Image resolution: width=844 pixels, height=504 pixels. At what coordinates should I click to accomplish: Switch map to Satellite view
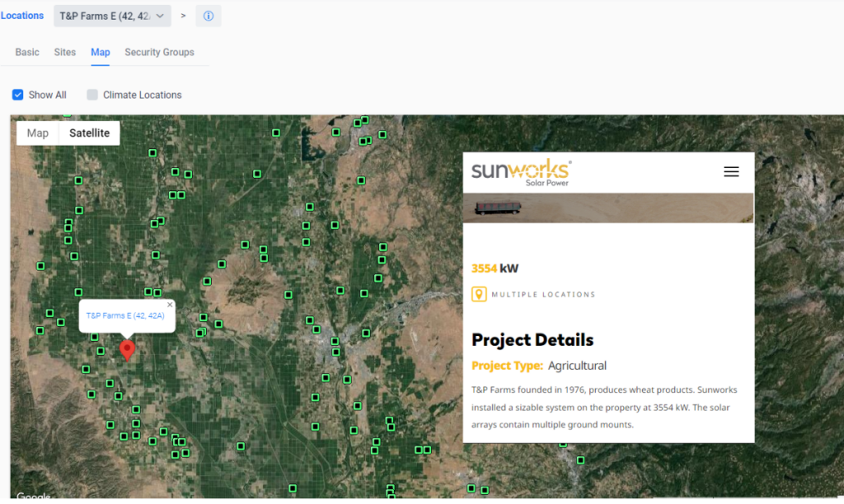point(89,133)
